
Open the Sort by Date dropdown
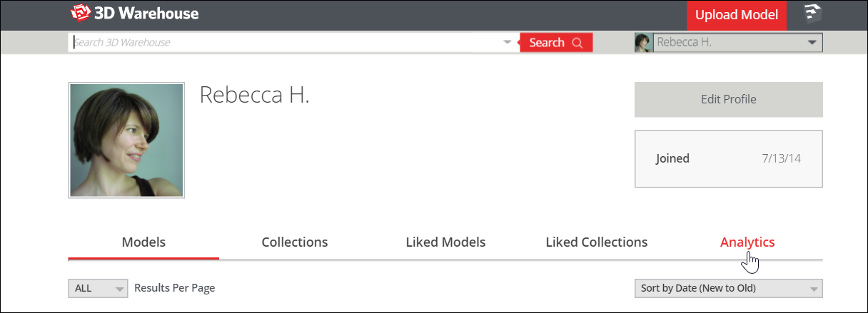pyautogui.click(x=728, y=288)
